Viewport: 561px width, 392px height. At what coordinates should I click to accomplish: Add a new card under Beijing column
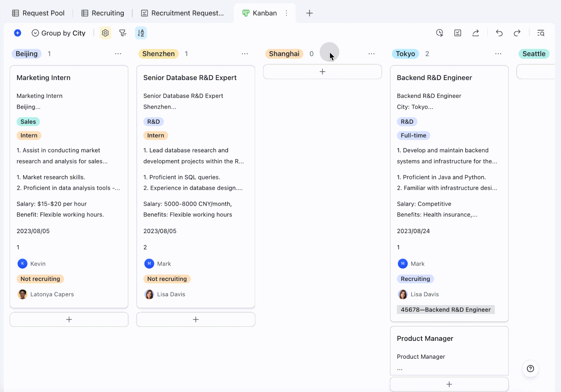tap(69, 319)
